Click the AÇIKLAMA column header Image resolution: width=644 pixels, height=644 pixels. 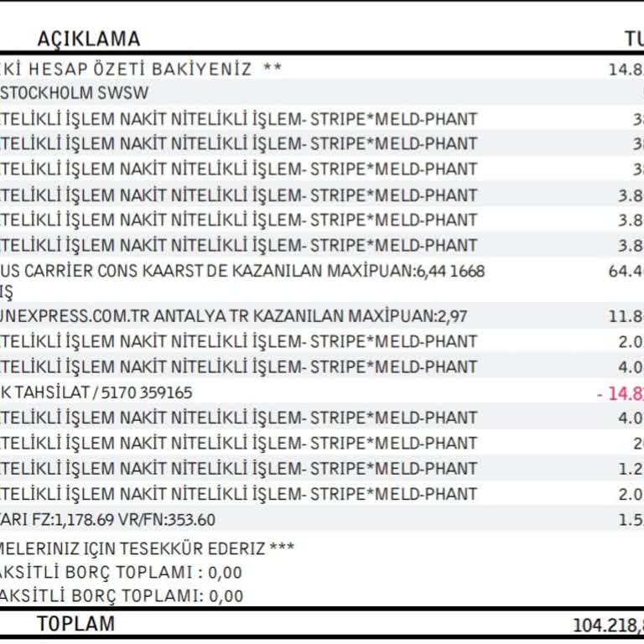(x=89, y=39)
